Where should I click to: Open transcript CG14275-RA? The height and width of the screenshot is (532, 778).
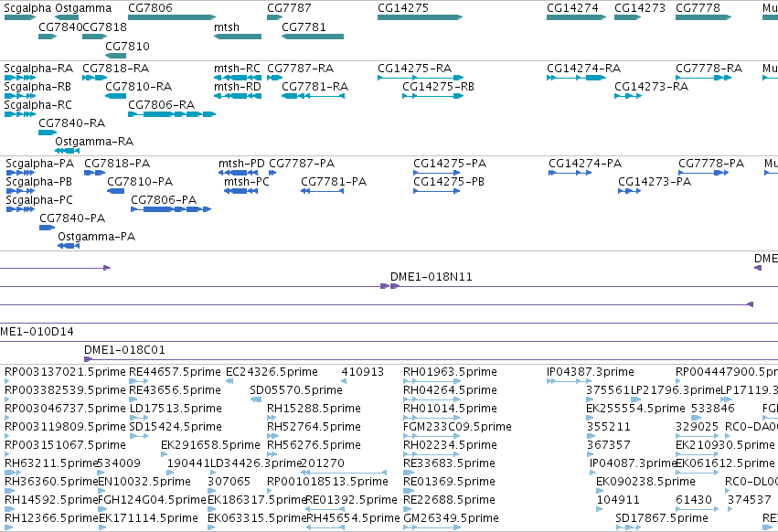pyautogui.click(x=415, y=69)
